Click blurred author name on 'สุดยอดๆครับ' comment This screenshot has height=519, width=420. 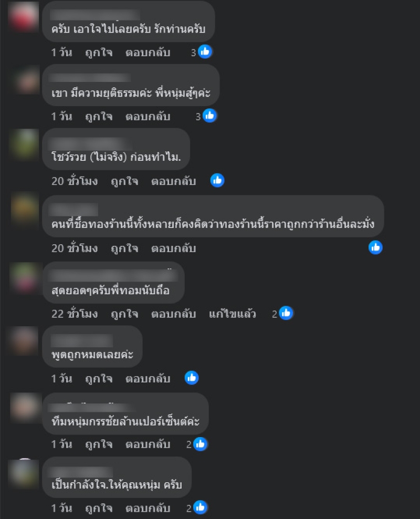pos(113,275)
